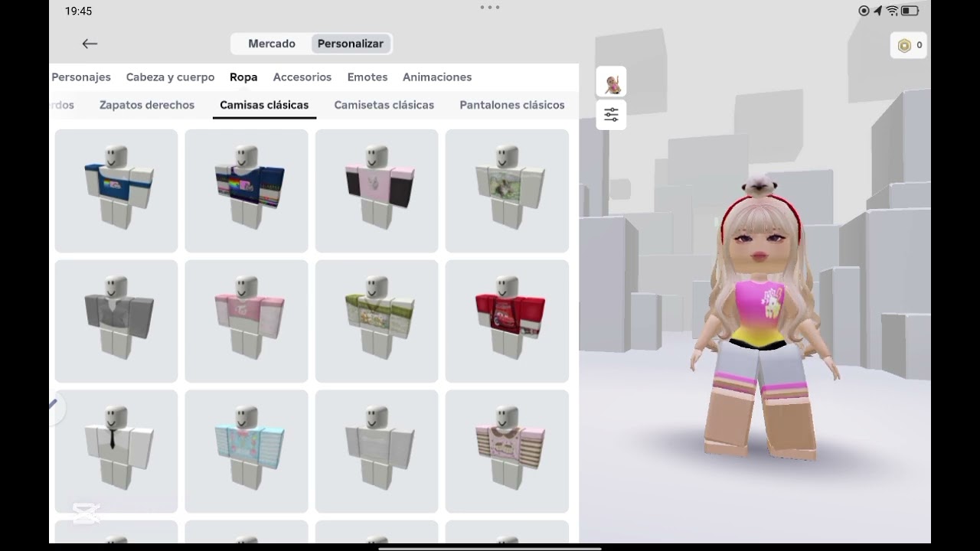Tap the 19:45 clock in status bar
980x551 pixels.
click(79, 11)
